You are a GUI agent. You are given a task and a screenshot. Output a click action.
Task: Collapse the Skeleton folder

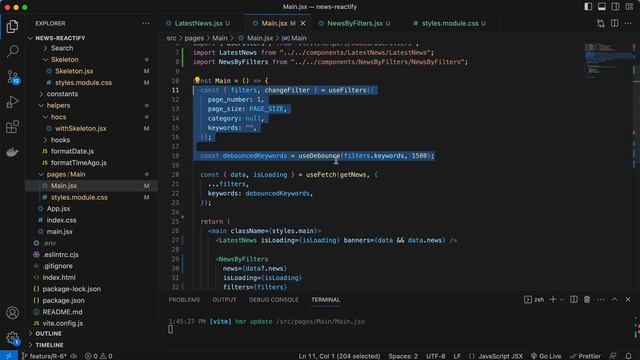click(64, 60)
